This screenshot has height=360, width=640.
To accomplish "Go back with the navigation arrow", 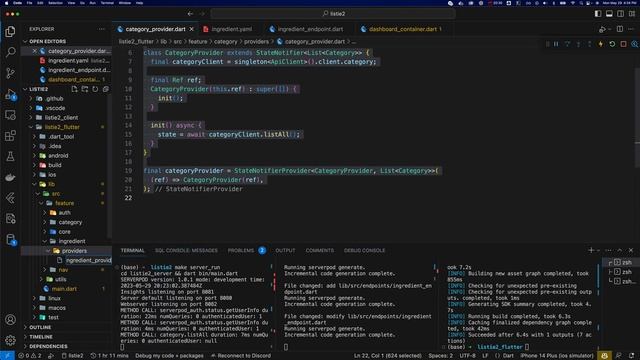I will [x=190, y=13].
